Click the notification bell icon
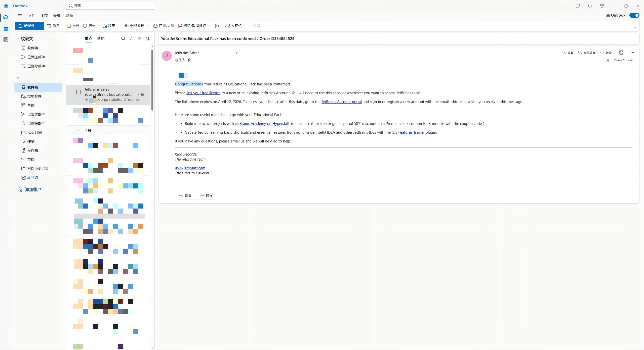This screenshot has height=350, width=644. click(590, 6)
